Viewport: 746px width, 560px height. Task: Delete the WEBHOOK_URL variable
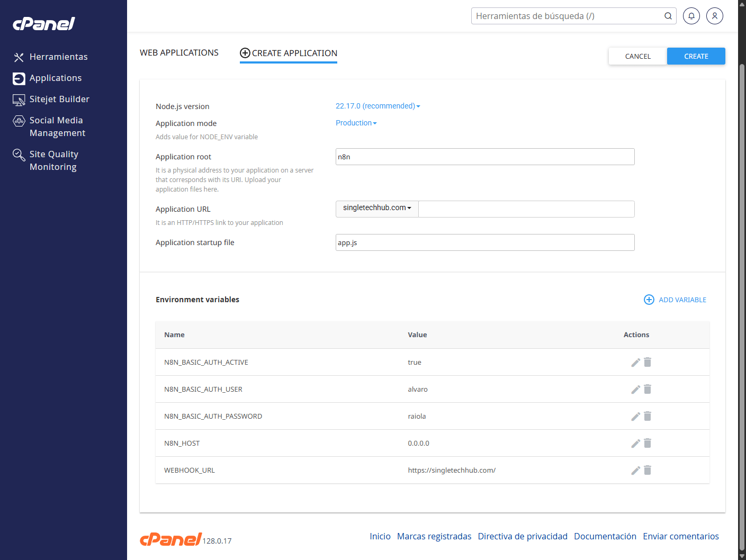[x=648, y=470]
